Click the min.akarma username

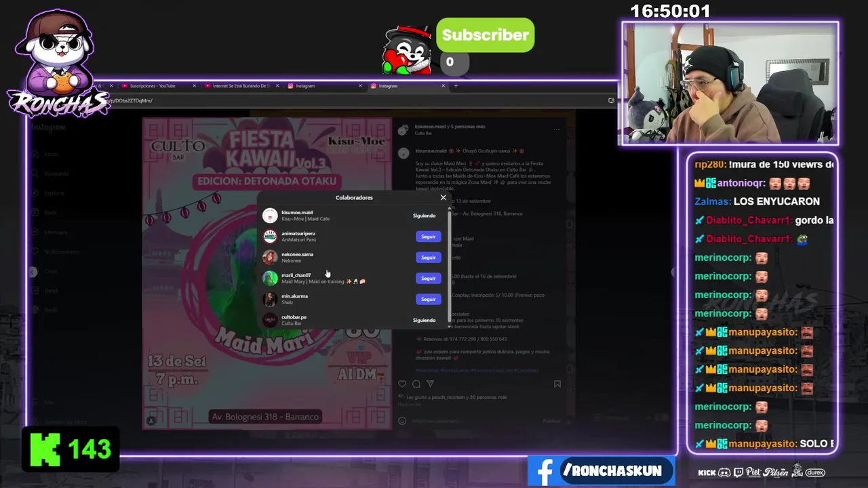point(294,296)
